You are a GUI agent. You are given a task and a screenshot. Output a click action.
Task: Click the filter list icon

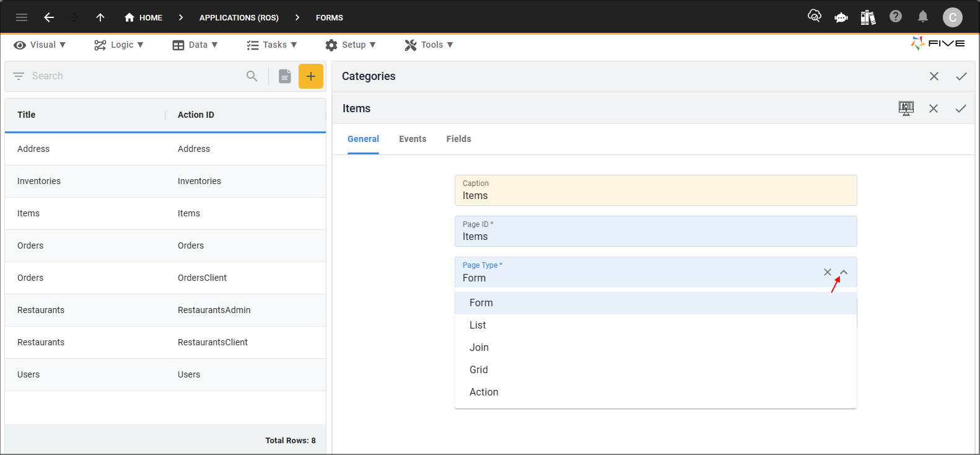pos(19,76)
